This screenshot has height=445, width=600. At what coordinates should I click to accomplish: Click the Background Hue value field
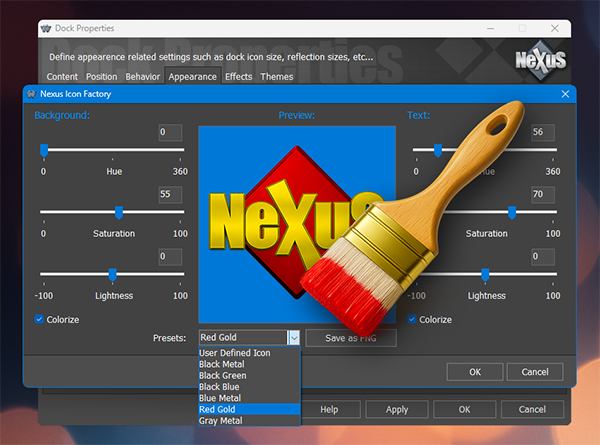click(x=170, y=132)
